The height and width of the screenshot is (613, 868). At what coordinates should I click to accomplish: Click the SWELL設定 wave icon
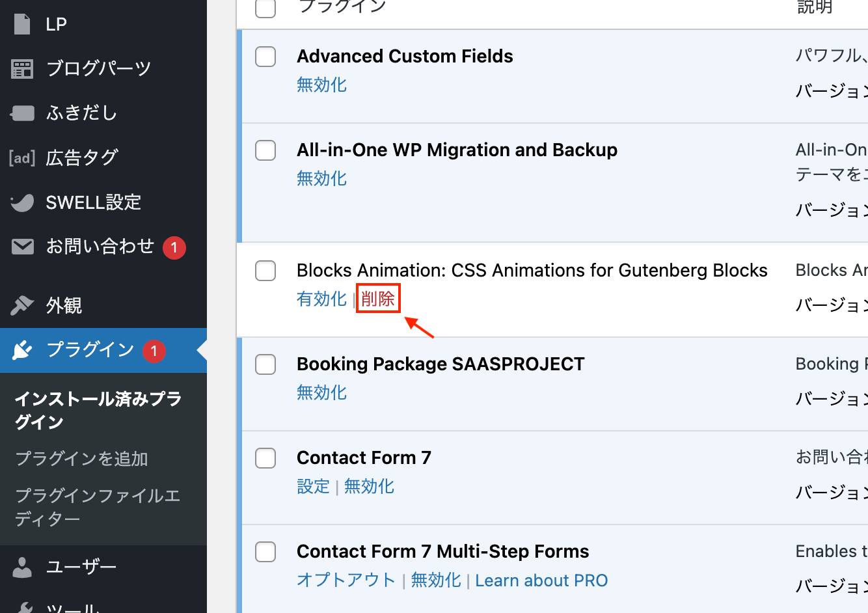coord(22,202)
